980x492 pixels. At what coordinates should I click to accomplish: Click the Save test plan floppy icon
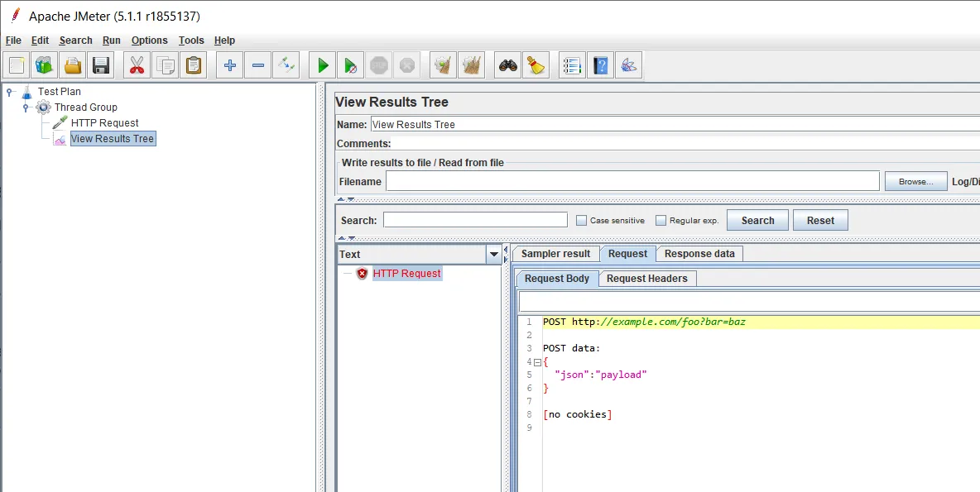101,65
